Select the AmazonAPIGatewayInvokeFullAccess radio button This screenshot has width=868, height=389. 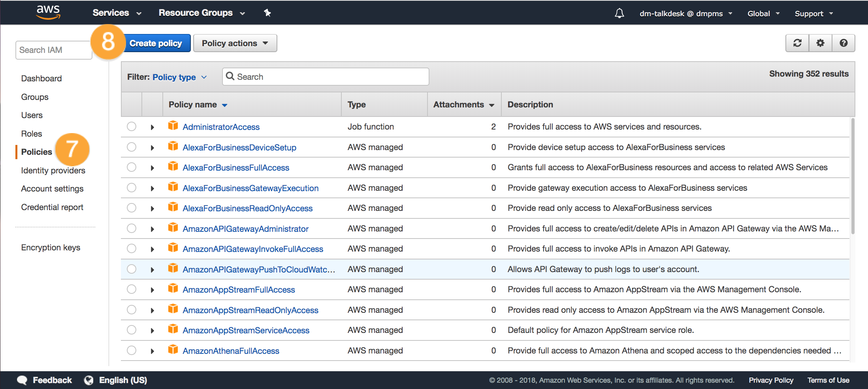(x=132, y=248)
